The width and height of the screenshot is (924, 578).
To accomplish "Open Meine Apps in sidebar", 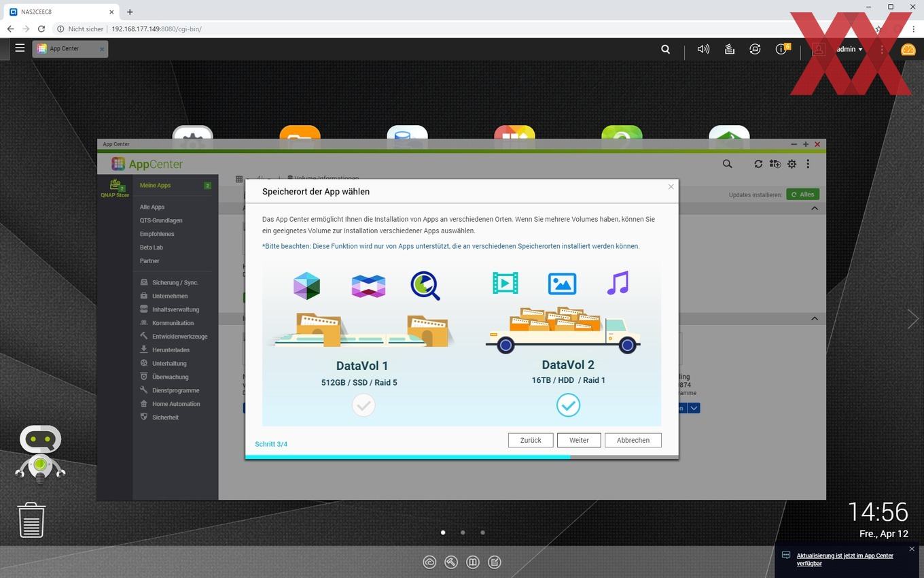I will click(175, 185).
